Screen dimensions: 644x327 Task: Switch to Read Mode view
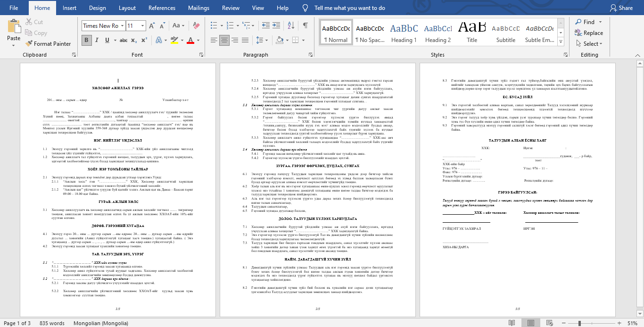point(512,323)
